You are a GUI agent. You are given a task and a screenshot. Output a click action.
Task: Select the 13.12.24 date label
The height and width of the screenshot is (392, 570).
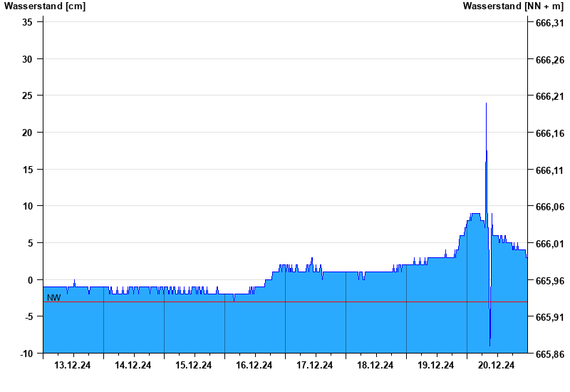73,366
